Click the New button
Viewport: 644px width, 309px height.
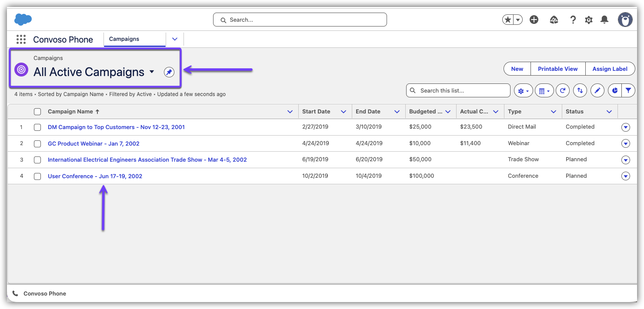[517, 69]
